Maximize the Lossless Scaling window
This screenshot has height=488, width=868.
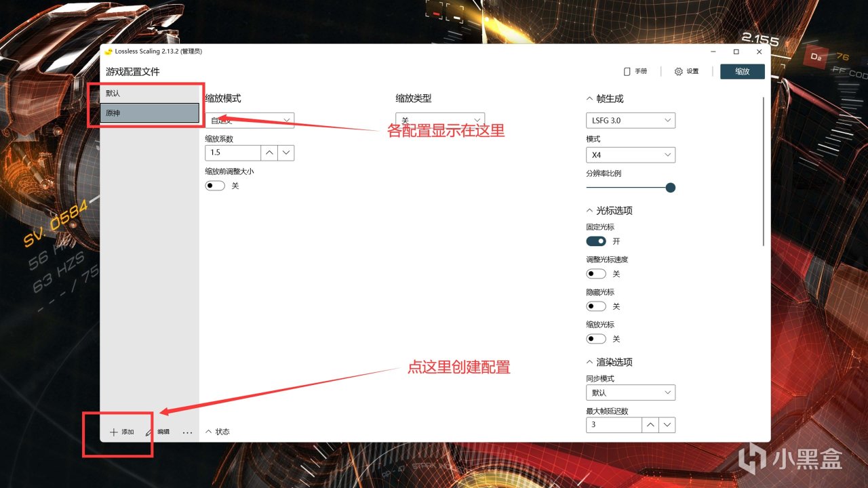point(736,52)
